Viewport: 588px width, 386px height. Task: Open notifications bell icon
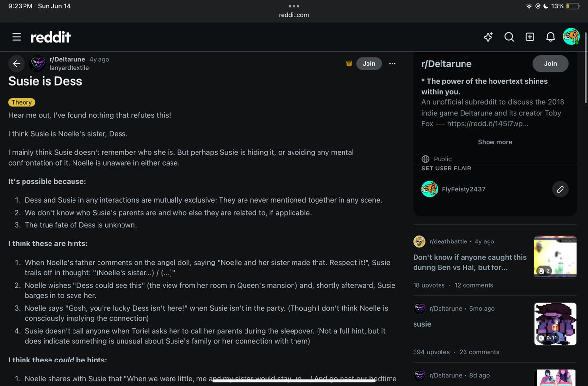point(550,37)
